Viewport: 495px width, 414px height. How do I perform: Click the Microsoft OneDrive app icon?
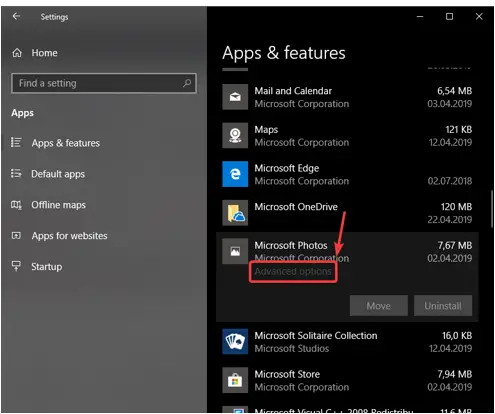(235, 213)
